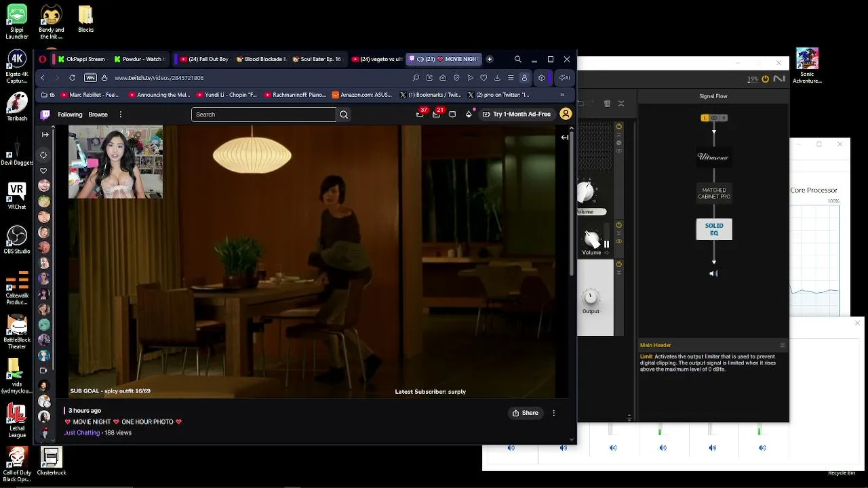Open the Just Chatting category link
The height and width of the screenshot is (488, 868).
tap(81, 432)
